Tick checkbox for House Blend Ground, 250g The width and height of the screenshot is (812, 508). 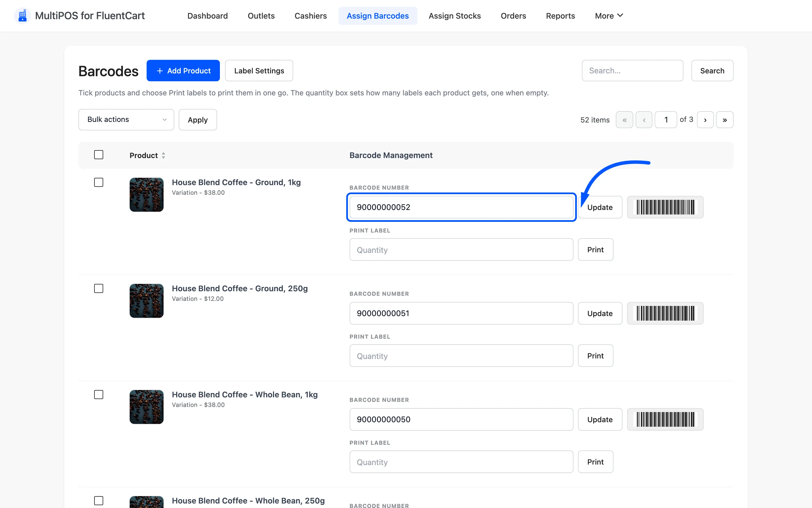coord(99,289)
